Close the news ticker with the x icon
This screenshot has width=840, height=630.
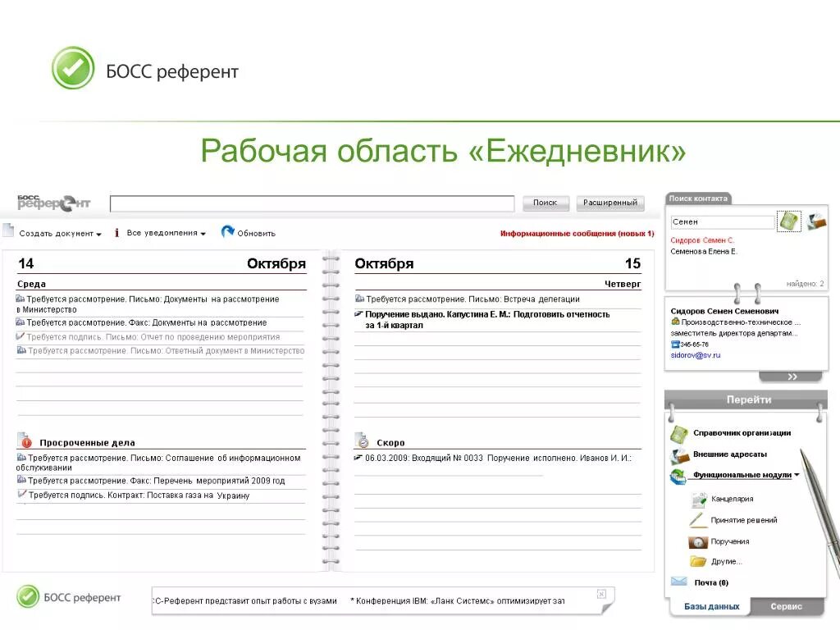click(601, 594)
